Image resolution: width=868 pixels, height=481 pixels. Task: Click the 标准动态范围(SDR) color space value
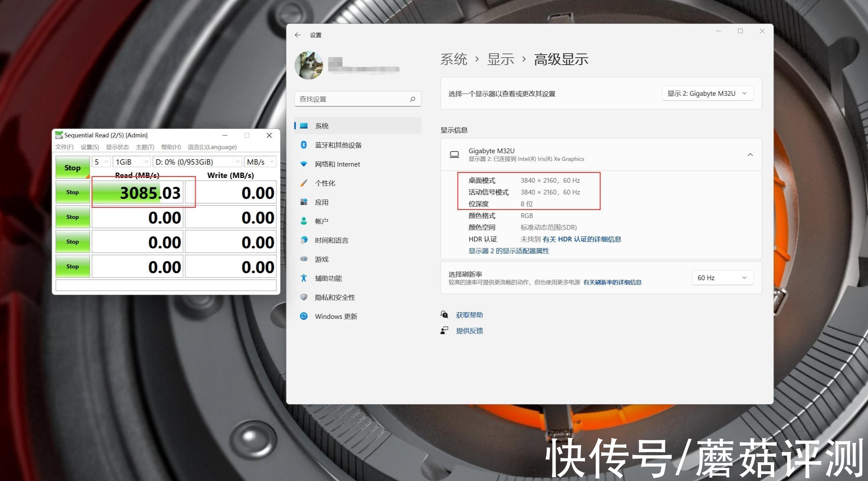(x=549, y=227)
